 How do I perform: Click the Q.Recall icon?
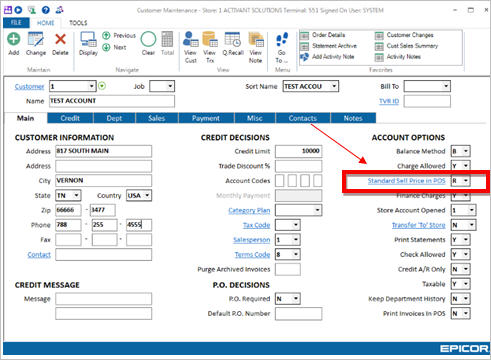tap(233, 39)
